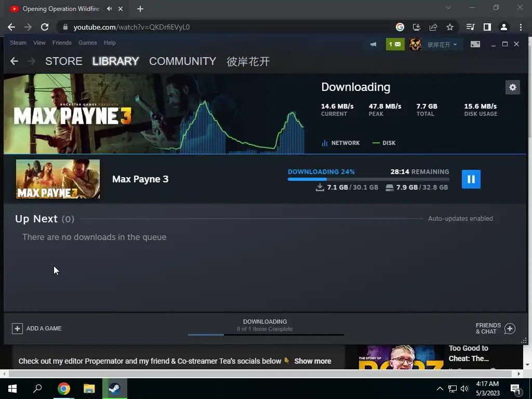
Task: Mute the YouTube tab audio
Action: [109, 9]
